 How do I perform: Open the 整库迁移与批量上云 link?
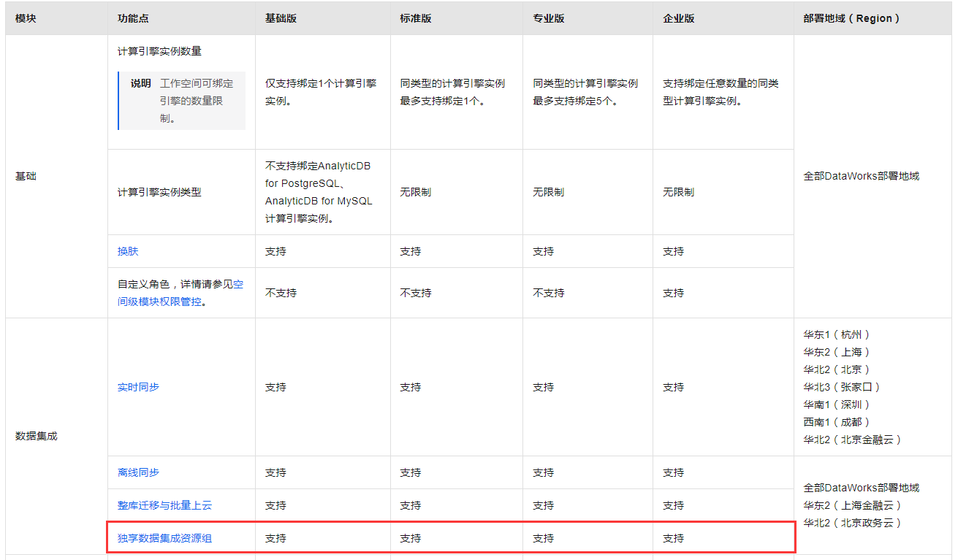pyautogui.click(x=164, y=505)
